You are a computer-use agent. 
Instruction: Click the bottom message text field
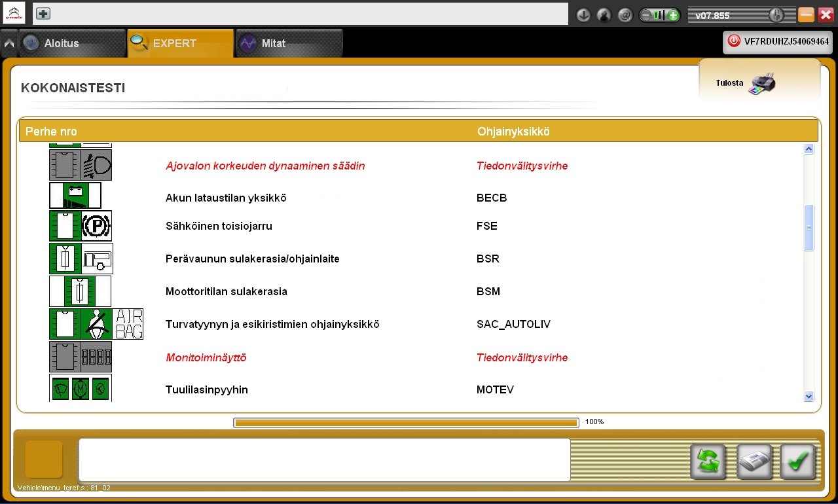point(324,459)
